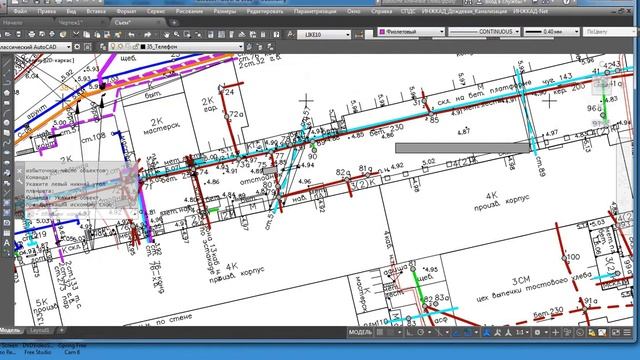This screenshot has width=640, height=360.
Task: Open the СПДС menu
Action: click(407, 11)
